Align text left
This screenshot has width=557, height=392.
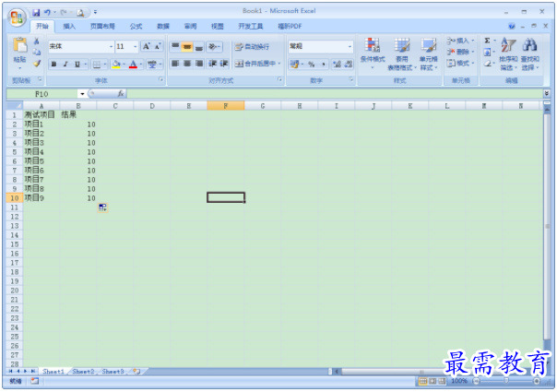175,64
